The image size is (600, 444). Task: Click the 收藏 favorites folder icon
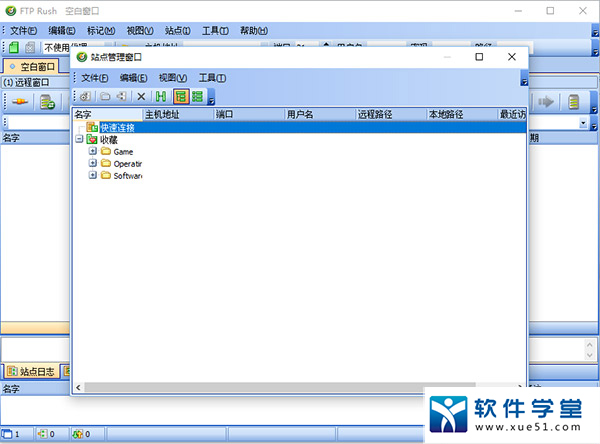(x=92, y=139)
